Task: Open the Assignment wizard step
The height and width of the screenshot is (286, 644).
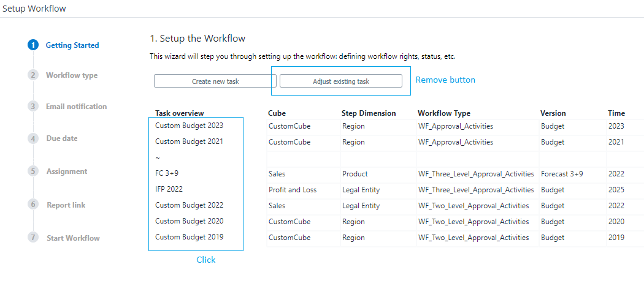Action: pyautogui.click(x=67, y=171)
